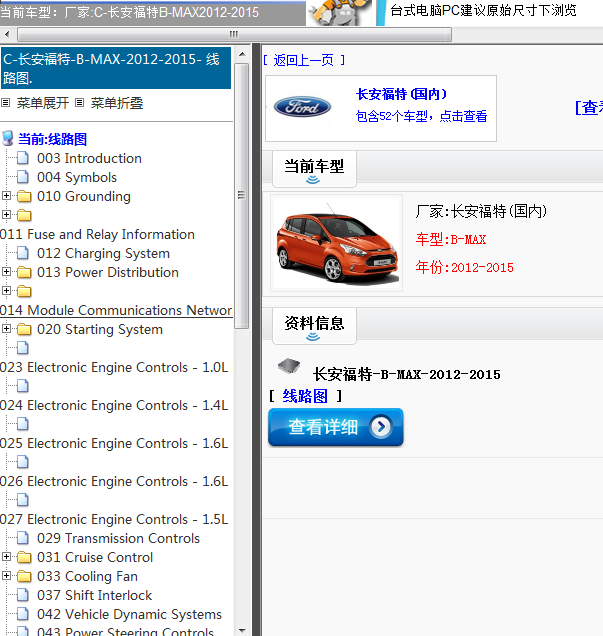This screenshot has height=636, width=603.
Task: Click folder icon beside 013 Power Distribution
Action: pos(24,272)
